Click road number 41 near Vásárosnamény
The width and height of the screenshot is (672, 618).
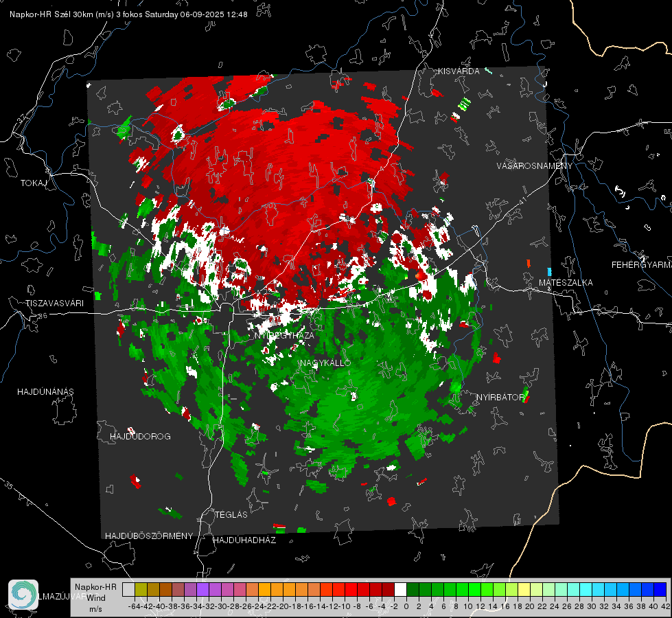[x=522, y=201]
